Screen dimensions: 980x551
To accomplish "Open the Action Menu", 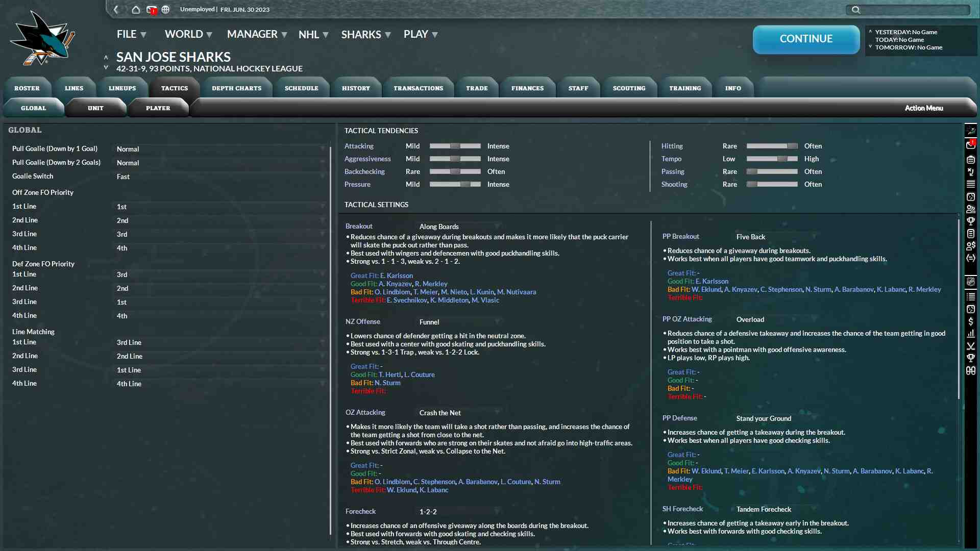I will pos(924,108).
